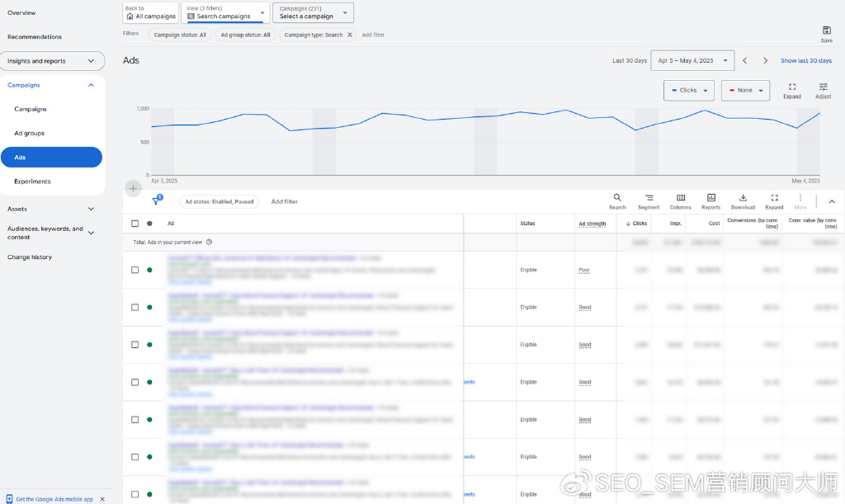Open Experiments in sidebar
The width and height of the screenshot is (845, 504).
point(32,181)
